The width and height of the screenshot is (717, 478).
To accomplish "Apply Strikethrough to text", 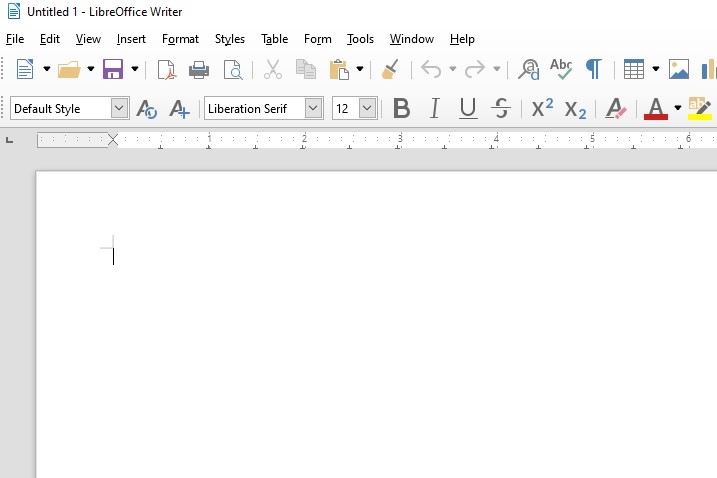I will (502, 108).
